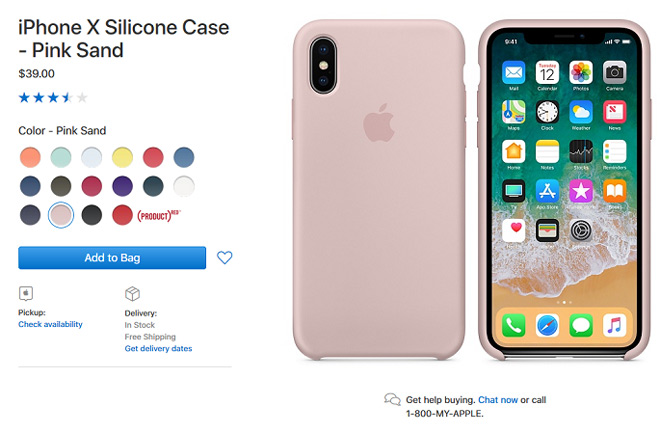The image size is (660, 433).
Task: Click the chat bubbles help icon
Action: 392,399
